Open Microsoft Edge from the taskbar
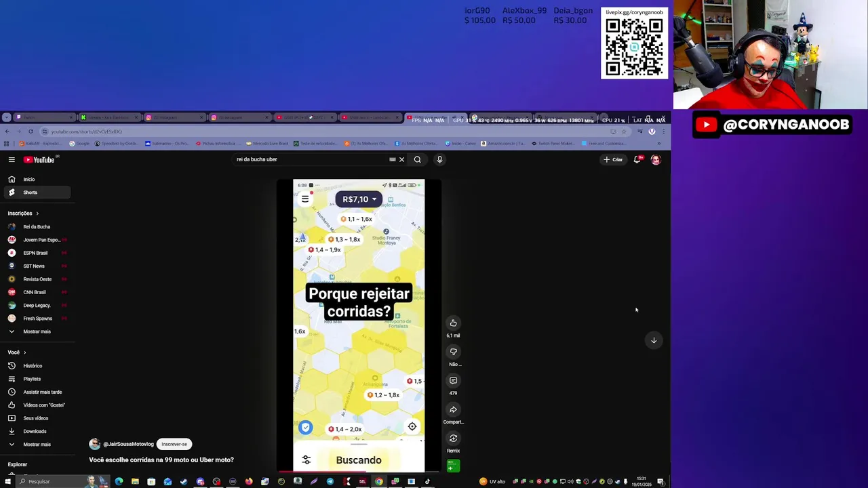868x488 pixels. 119,482
